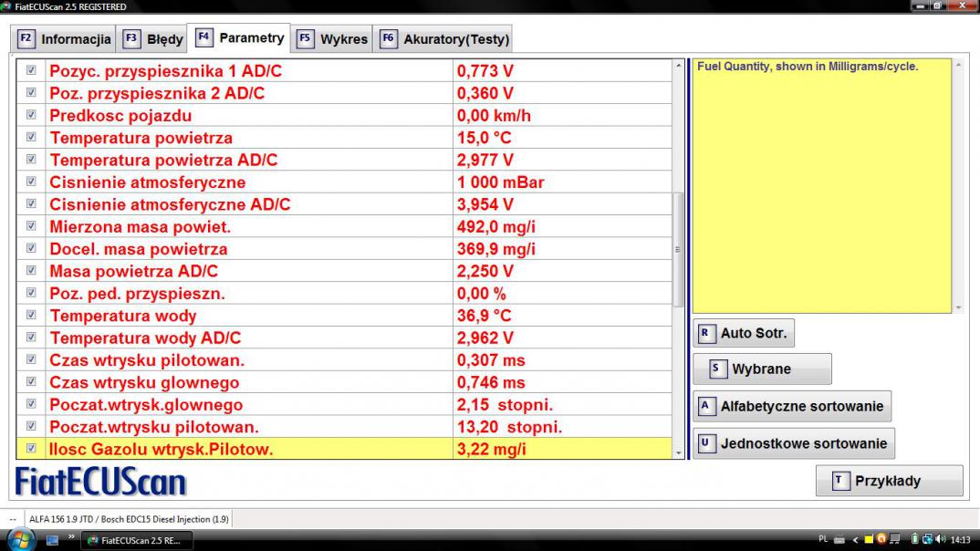The width and height of the screenshot is (980, 551).
Task: Click the battery tray icon
Action: 914,539
